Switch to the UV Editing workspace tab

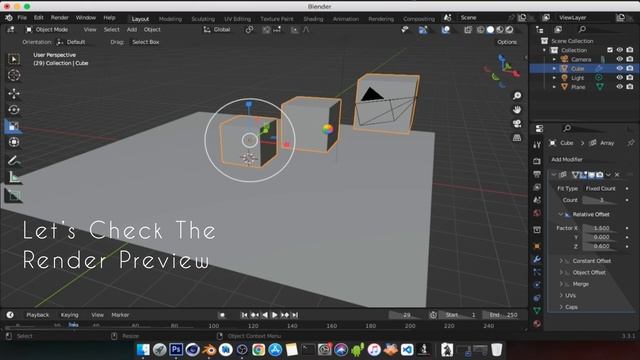coord(238,19)
